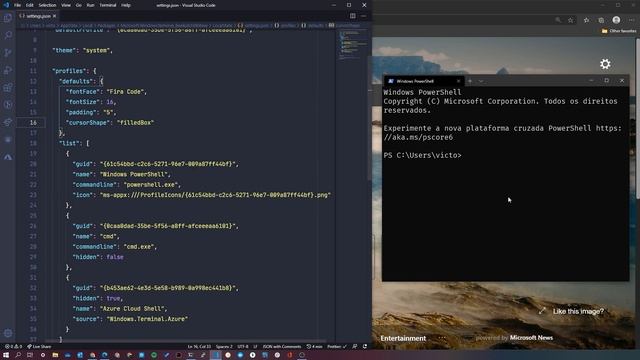640x360 pixels.
Task: Open the Help menu
Action: [x=126, y=5]
